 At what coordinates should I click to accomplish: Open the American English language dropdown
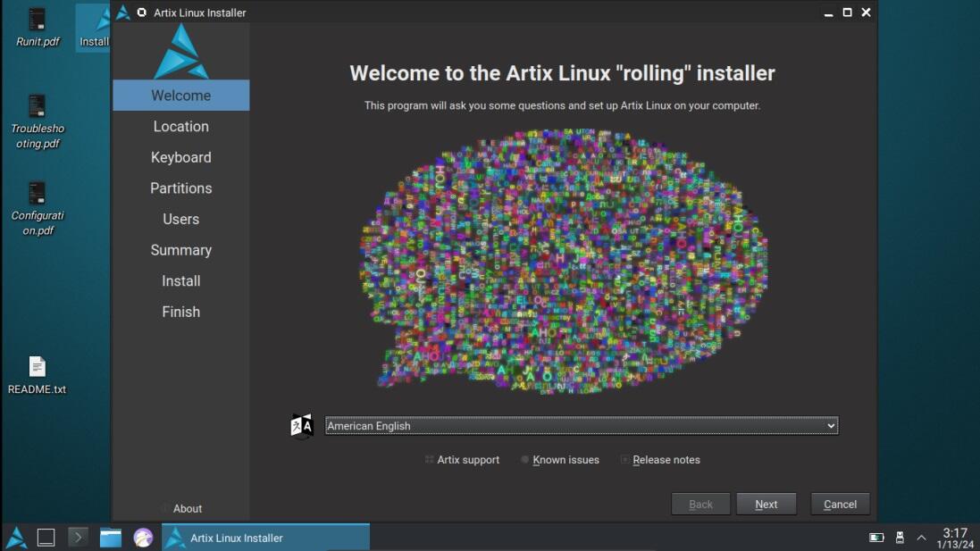(582, 426)
